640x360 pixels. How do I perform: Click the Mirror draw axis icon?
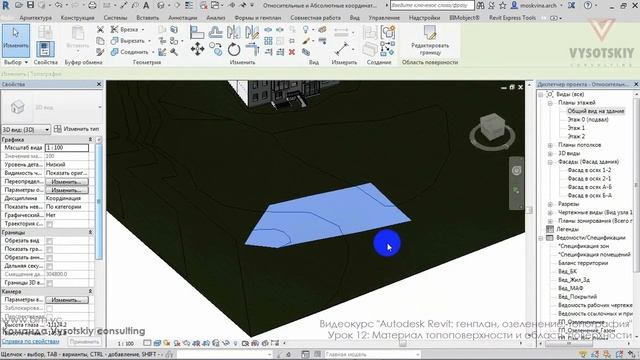252,32
